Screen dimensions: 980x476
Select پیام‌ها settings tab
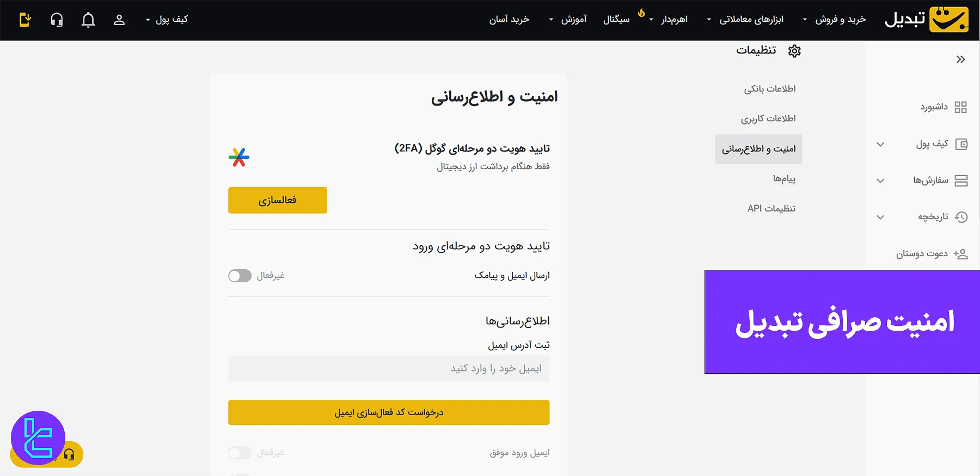[x=784, y=179]
